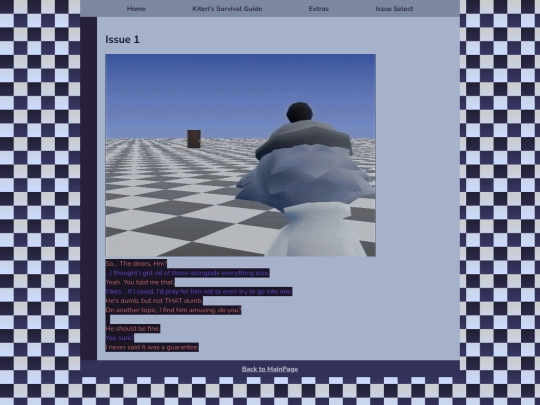Select line starting 'Yikes... If I could'
Image resolution: width=540 pixels, height=405 pixels.
point(199,292)
